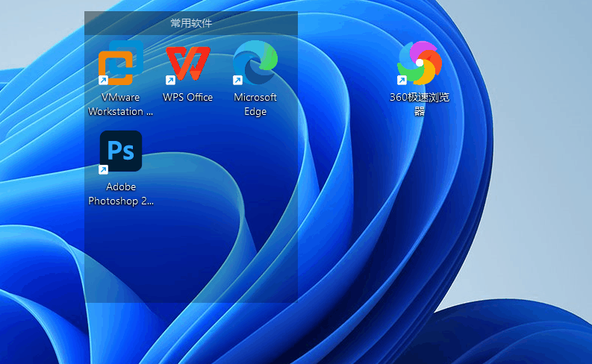
Task: Click the 常用软件 fence title
Action: pyautogui.click(x=191, y=23)
